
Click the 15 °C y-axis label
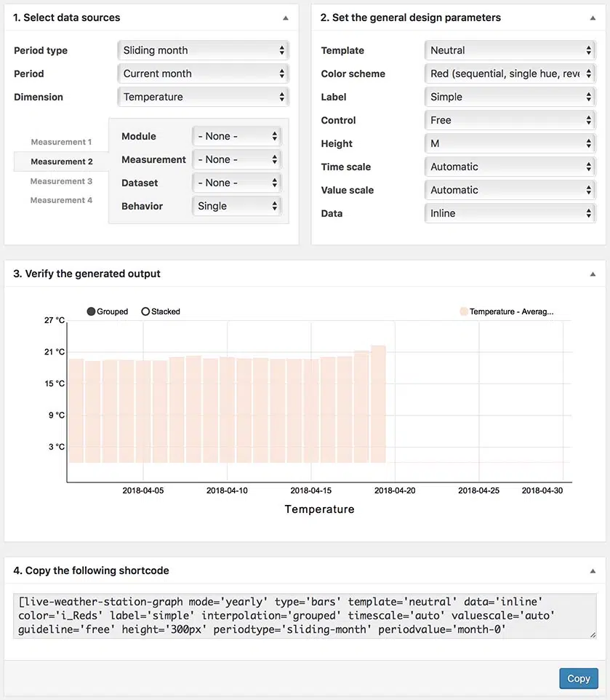pos(55,383)
